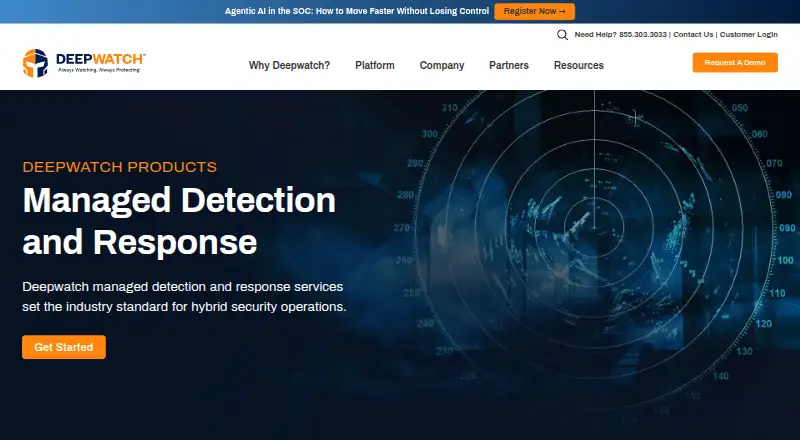Click the Get Started button
The height and width of the screenshot is (440, 800).
coord(64,347)
